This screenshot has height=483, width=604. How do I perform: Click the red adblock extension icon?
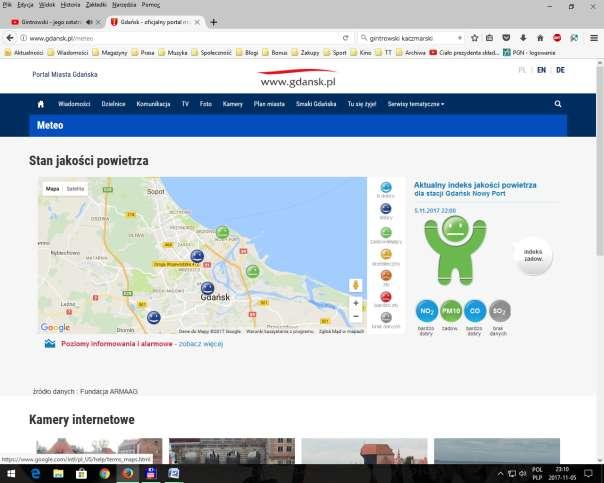click(557, 38)
